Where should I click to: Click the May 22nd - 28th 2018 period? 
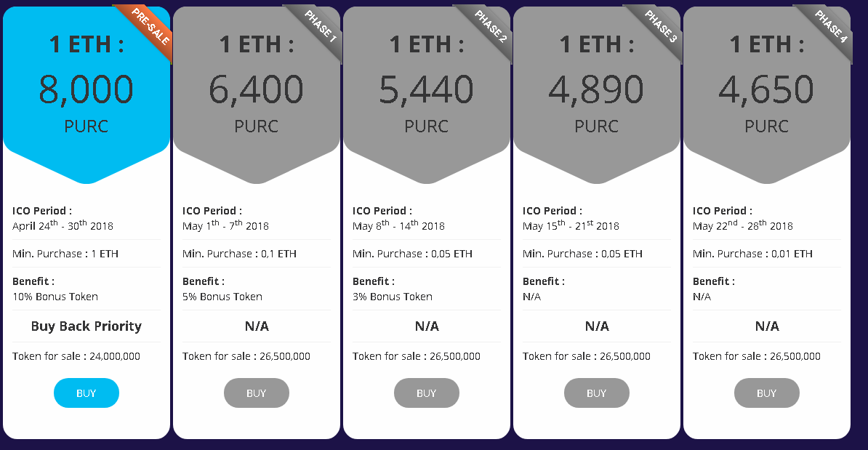[743, 225]
